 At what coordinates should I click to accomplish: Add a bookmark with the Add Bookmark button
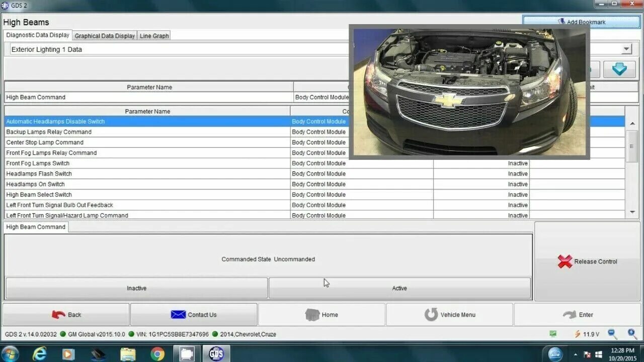pyautogui.click(x=581, y=22)
